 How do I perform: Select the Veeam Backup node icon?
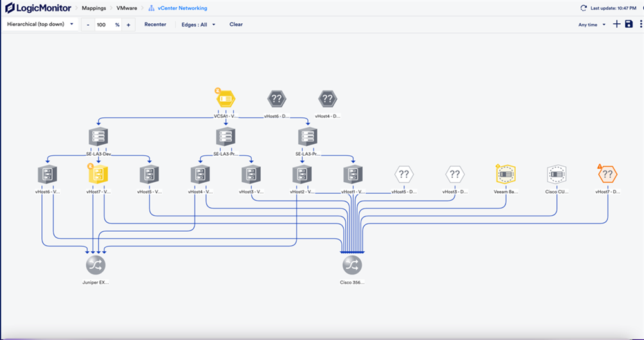click(x=506, y=174)
